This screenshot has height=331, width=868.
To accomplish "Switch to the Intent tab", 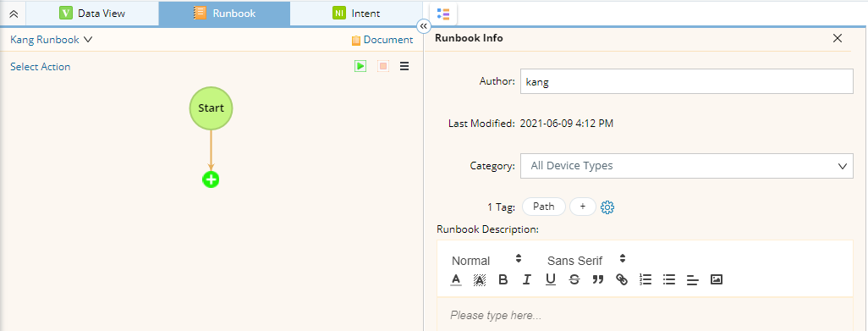I will click(356, 14).
